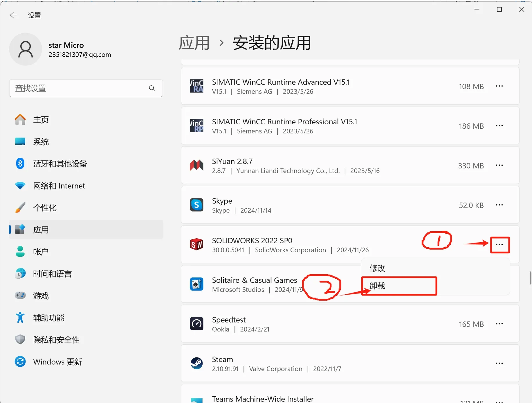Maximize the Settings window
Screen dimensions: 532x403
499,10
